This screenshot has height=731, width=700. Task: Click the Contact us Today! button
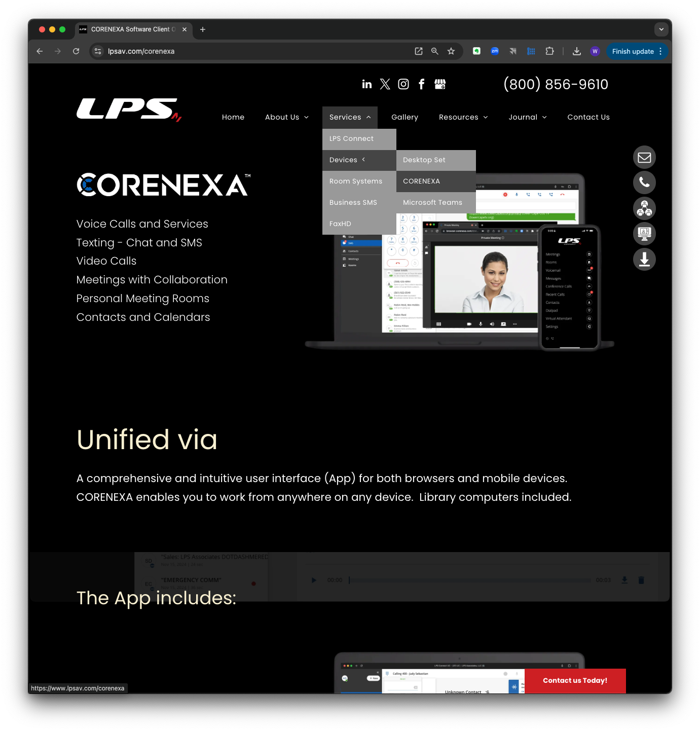pos(575,680)
